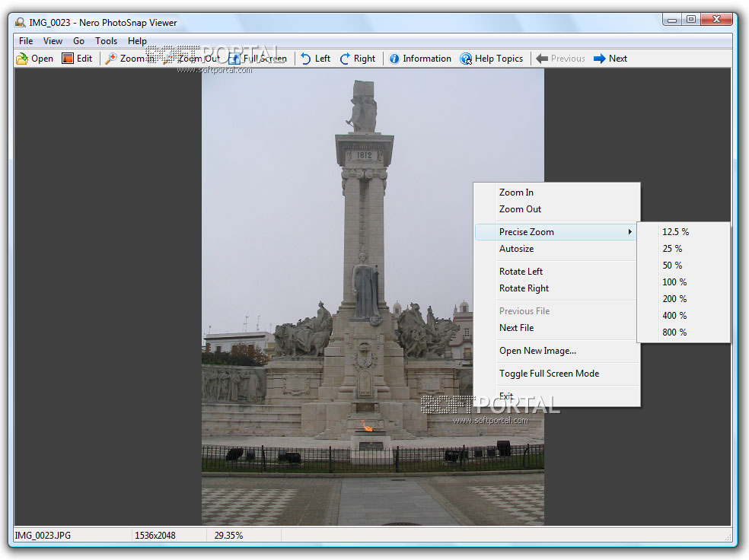The height and width of the screenshot is (560, 749).
Task: Open the File menu
Action: 26,41
